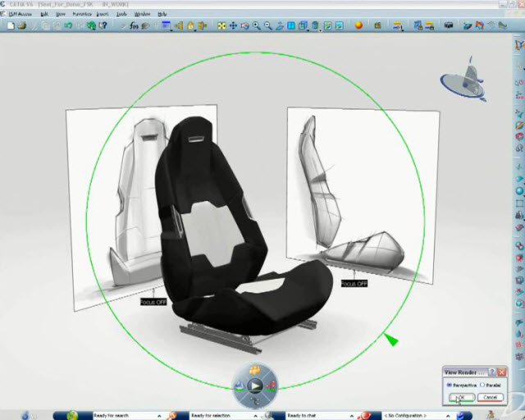Click the top gold icon of the round widget

(255, 370)
